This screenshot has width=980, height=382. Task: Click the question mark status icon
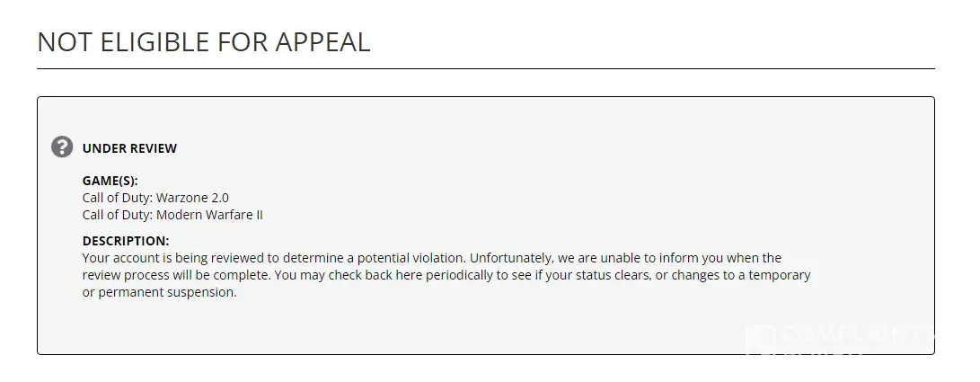point(62,147)
